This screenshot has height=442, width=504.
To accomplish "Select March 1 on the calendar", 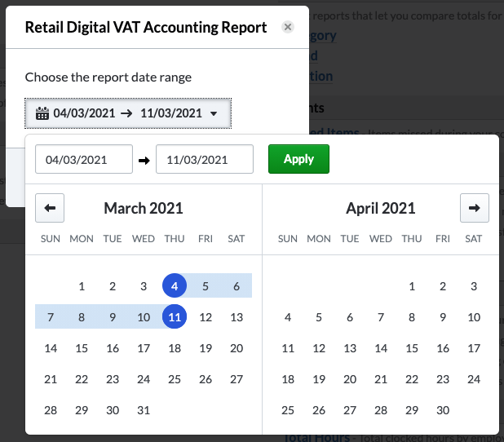I will [82, 286].
